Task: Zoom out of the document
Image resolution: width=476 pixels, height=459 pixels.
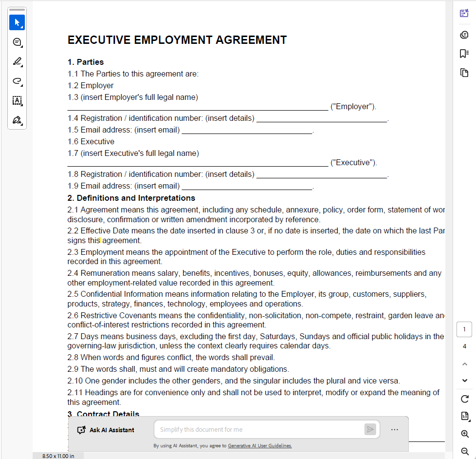Action: coord(464,451)
